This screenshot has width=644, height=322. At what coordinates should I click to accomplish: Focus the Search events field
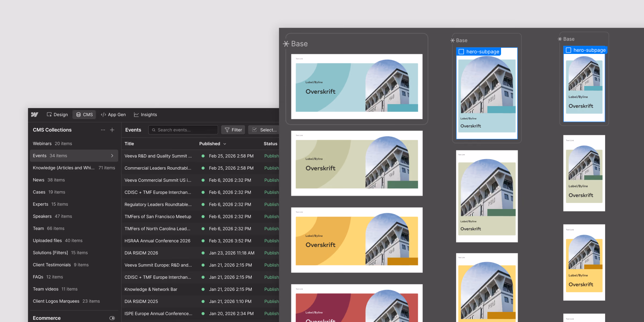coord(183,130)
